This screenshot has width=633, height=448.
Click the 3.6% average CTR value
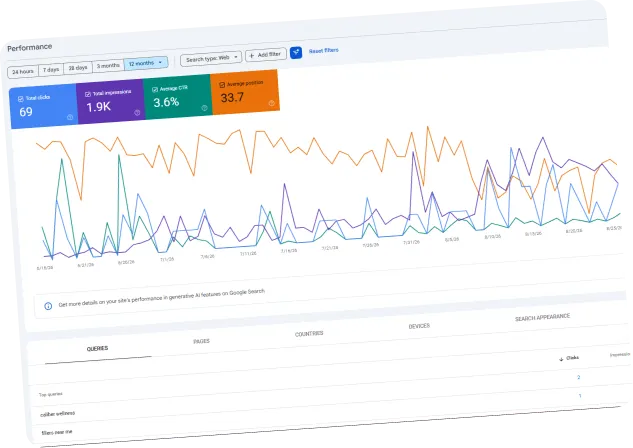coord(166,102)
